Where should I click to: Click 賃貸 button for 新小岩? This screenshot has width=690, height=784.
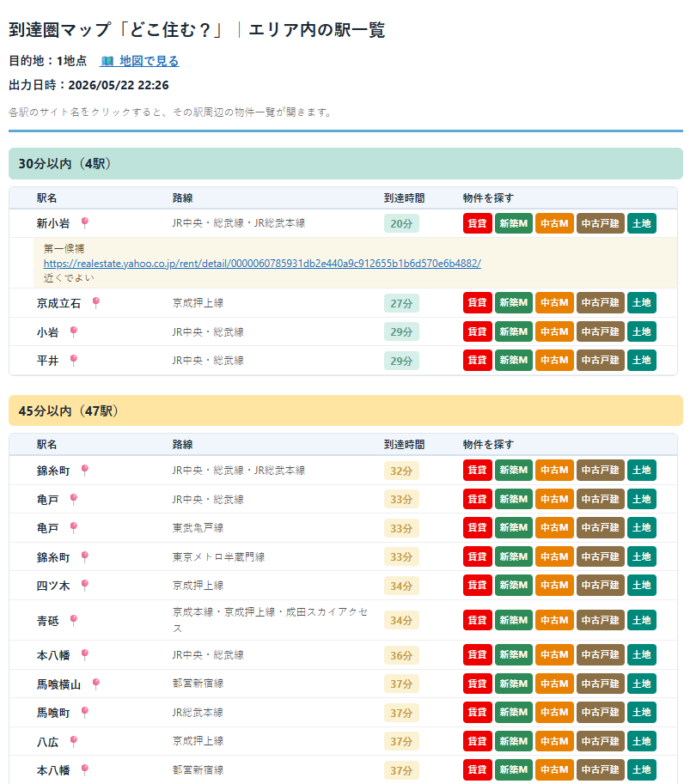pyautogui.click(x=478, y=223)
